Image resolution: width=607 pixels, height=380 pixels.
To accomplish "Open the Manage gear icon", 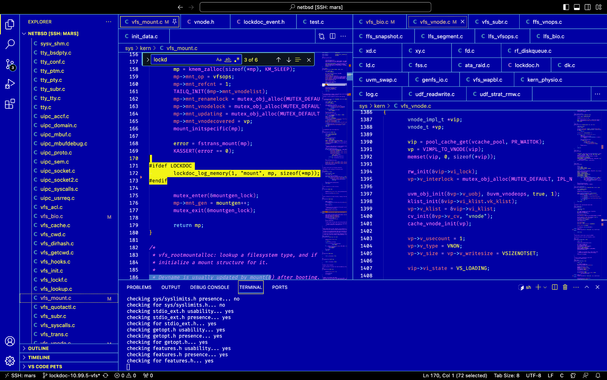I will click(x=10, y=361).
